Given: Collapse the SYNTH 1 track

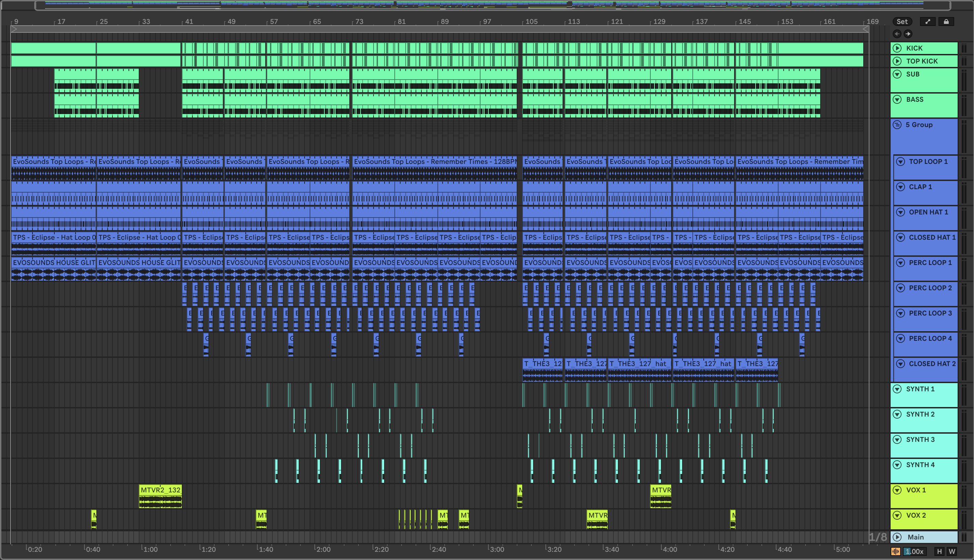Looking at the screenshot, I should (x=897, y=389).
